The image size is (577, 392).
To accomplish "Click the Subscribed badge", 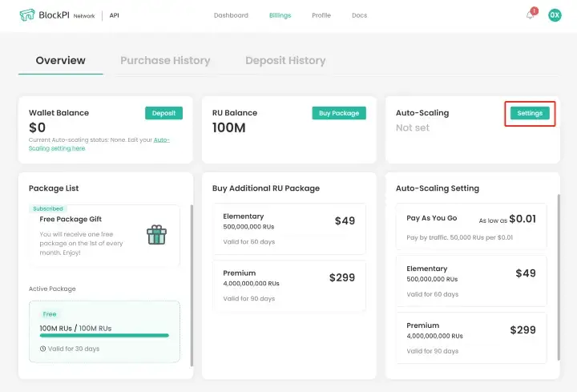I will [x=48, y=208].
